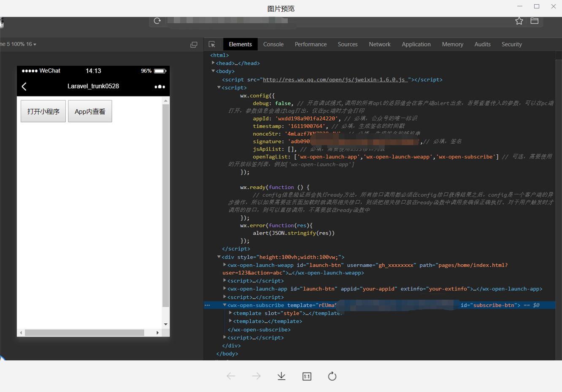Image resolution: width=562 pixels, height=392 pixels.
Task: Expand the wx-open-launch-app node
Action: click(224, 288)
